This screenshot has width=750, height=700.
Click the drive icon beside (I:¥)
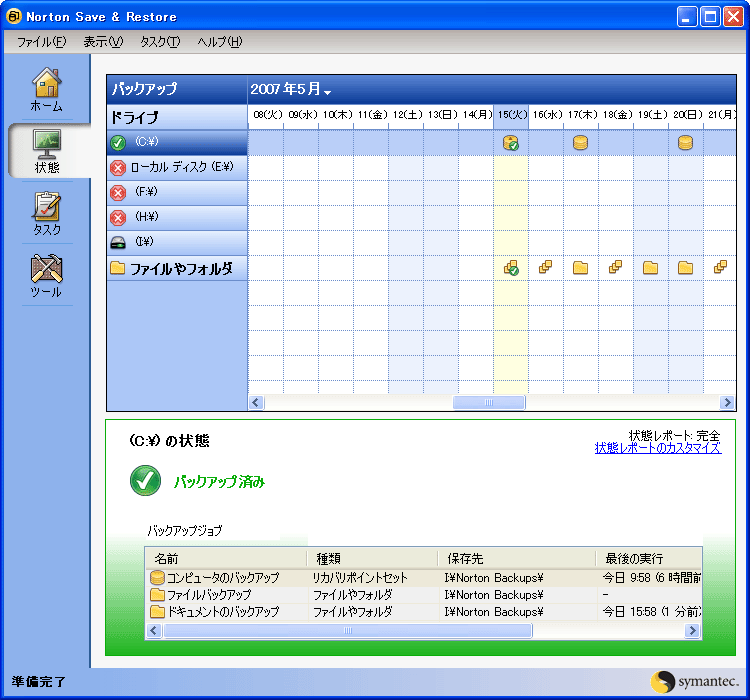(x=118, y=243)
